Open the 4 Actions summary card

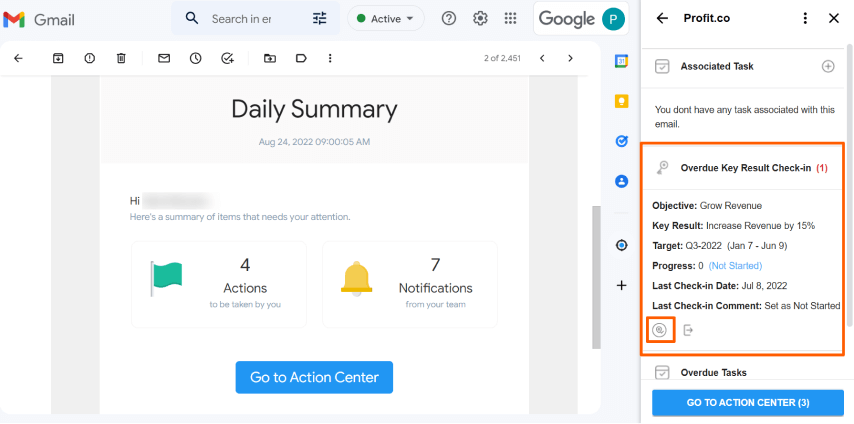coord(219,284)
